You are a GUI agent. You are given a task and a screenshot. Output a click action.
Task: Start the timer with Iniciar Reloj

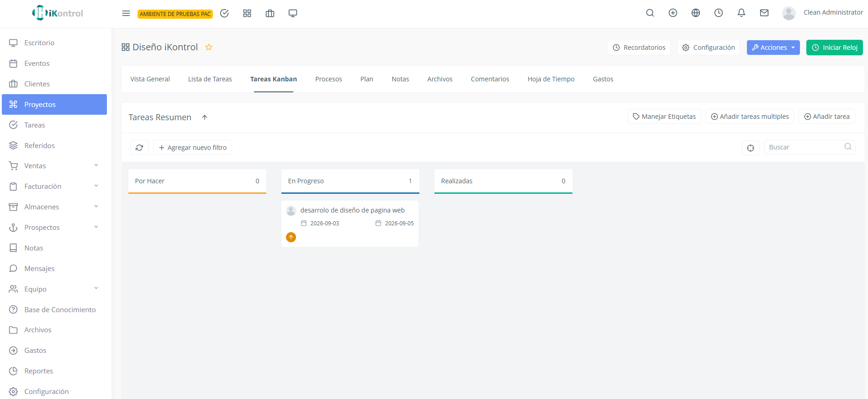835,48
